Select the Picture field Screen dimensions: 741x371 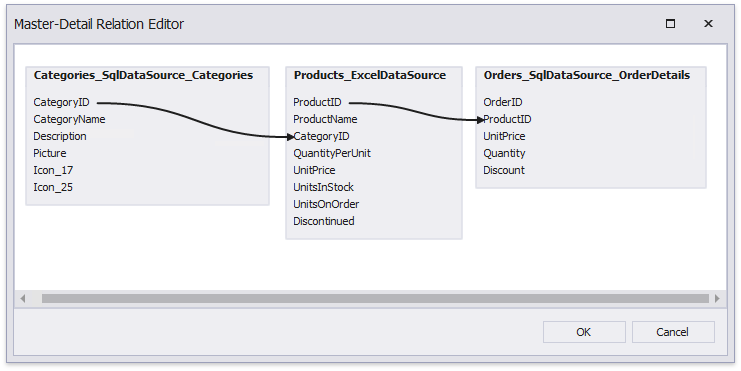pos(50,154)
